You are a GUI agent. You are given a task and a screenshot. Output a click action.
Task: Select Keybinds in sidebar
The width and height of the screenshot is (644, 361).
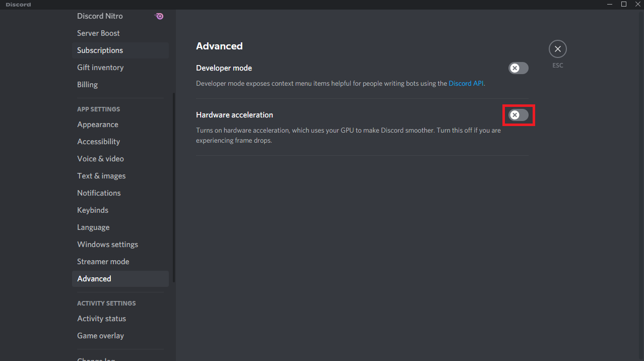tap(93, 210)
